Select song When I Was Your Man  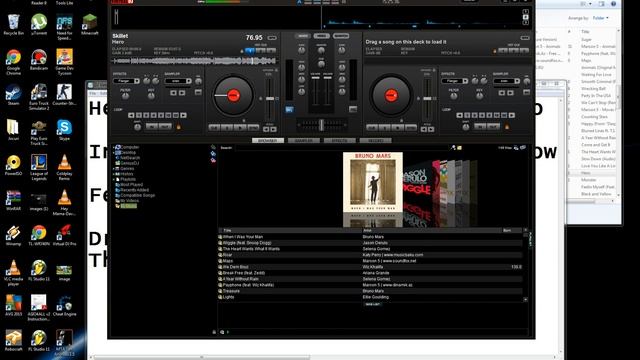pos(371,237)
